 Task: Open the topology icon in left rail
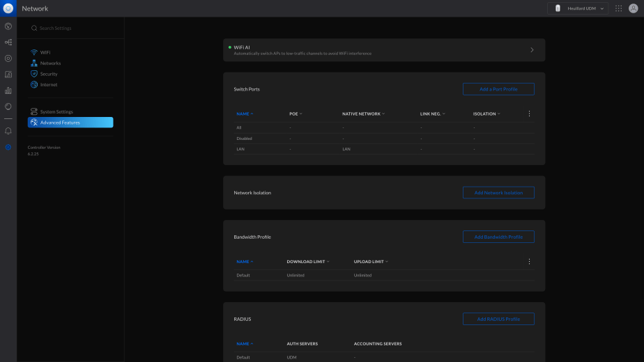8,42
